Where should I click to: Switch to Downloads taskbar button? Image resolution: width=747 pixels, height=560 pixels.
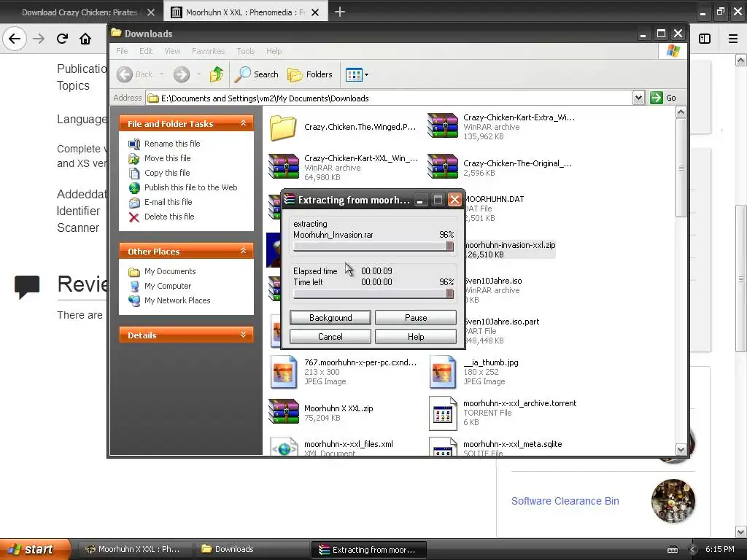coord(252,549)
